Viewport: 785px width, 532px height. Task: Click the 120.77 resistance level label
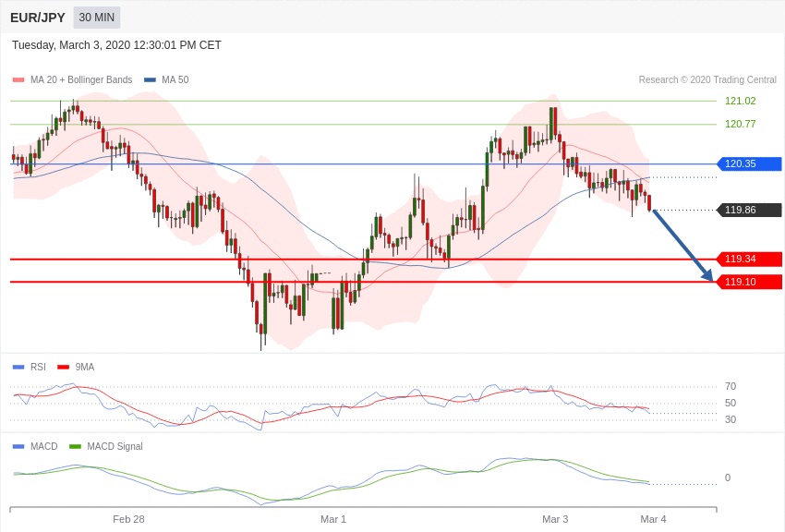[x=740, y=124]
